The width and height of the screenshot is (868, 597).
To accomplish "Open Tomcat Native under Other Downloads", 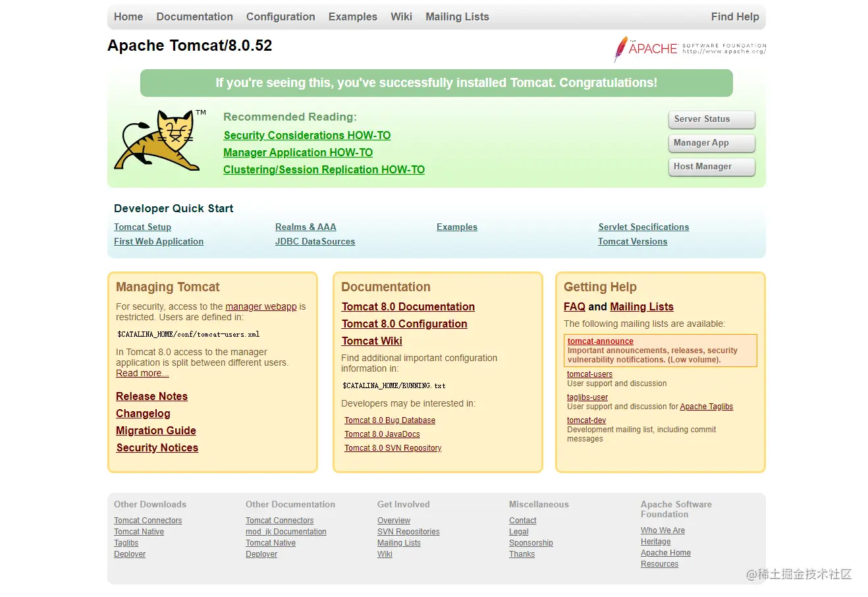I will tap(139, 532).
